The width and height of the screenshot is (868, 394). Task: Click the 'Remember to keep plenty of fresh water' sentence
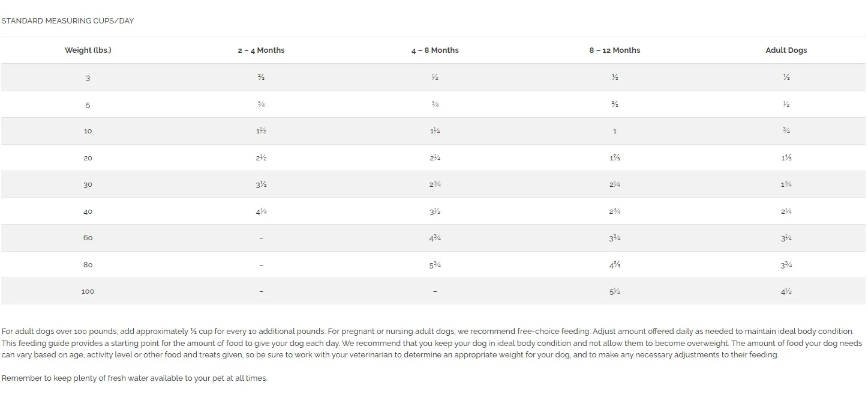tap(134, 378)
